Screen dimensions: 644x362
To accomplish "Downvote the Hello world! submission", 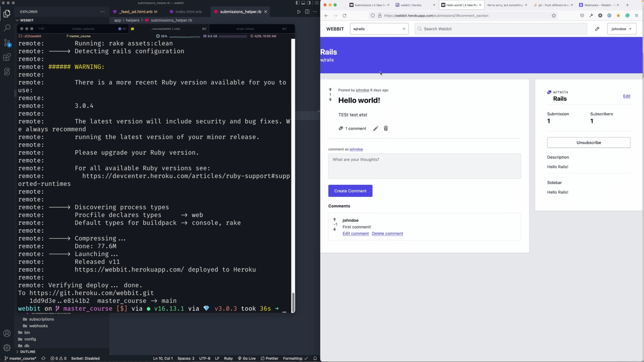I will 330,99.
